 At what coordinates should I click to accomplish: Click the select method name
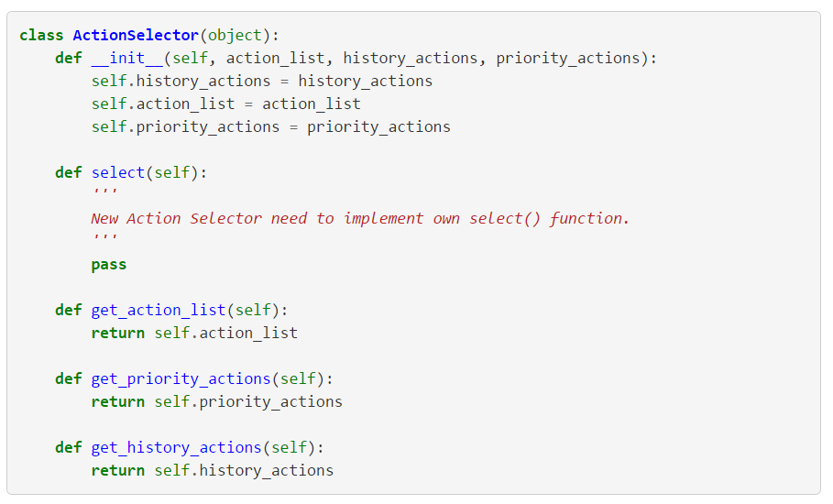(x=118, y=172)
